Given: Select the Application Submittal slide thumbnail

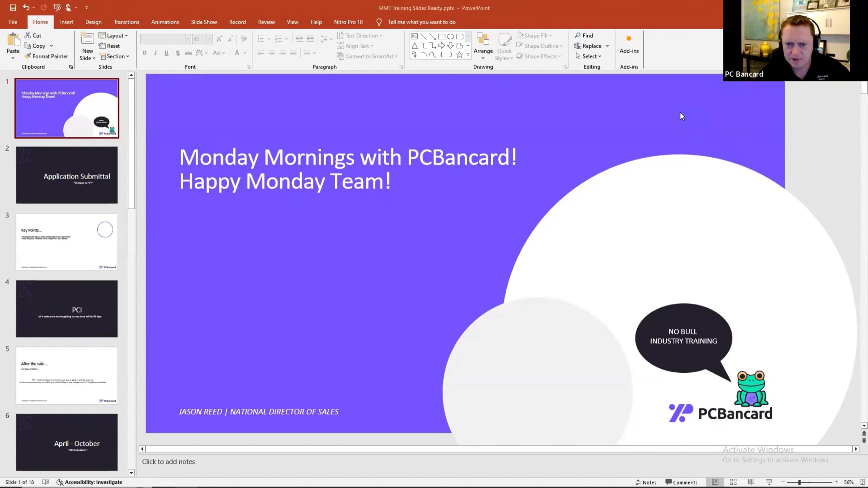Looking at the screenshot, I should pos(67,175).
